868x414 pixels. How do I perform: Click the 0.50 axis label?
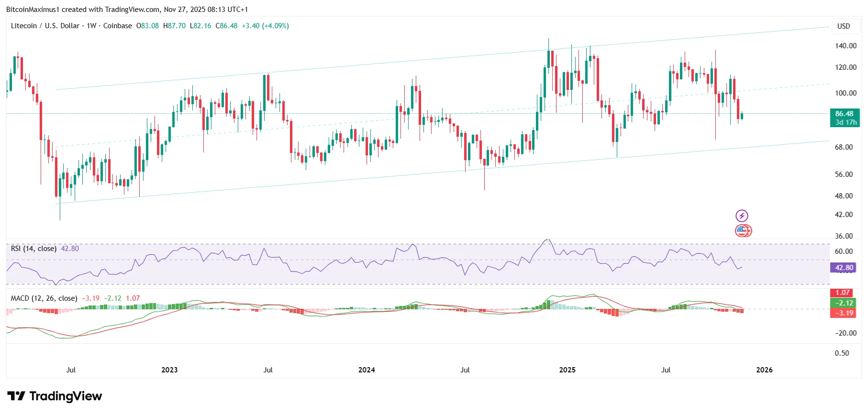[x=842, y=353]
